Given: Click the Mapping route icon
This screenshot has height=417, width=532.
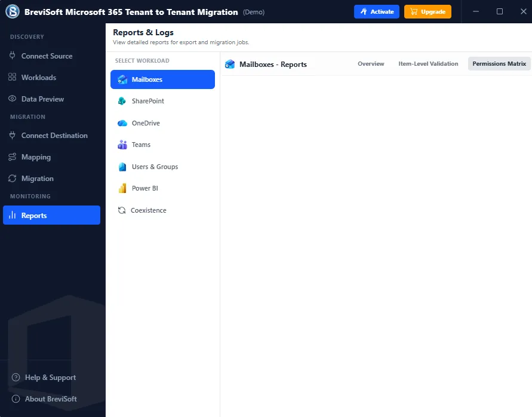Looking at the screenshot, I should click(12, 157).
